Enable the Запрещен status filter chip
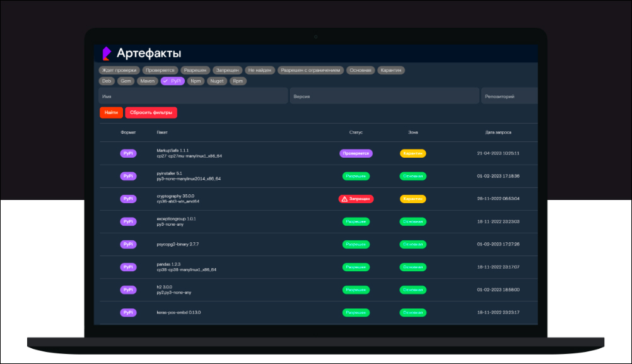This screenshot has width=632, height=364. click(x=226, y=70)
